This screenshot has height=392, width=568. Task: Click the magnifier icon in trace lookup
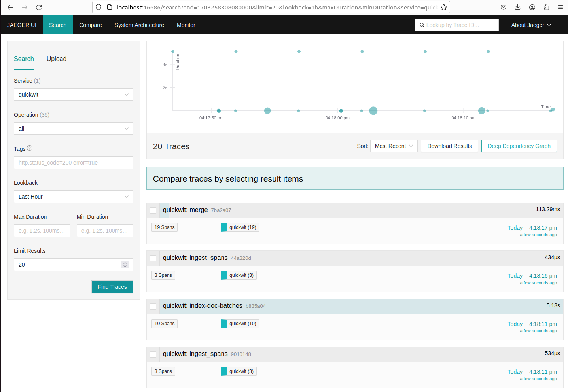pyautogui.click(x=422, y=25)
